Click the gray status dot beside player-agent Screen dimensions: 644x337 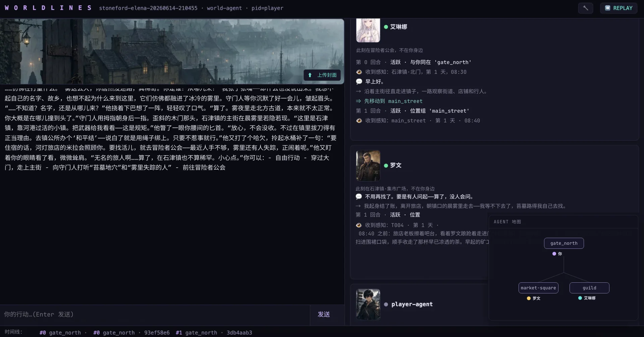click(x=386, y=304)
